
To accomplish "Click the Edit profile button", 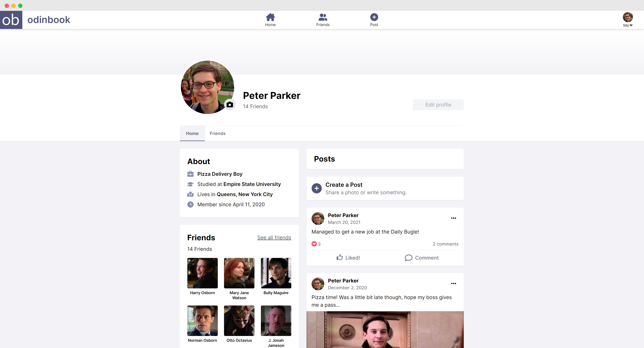I will coord(438,105).
